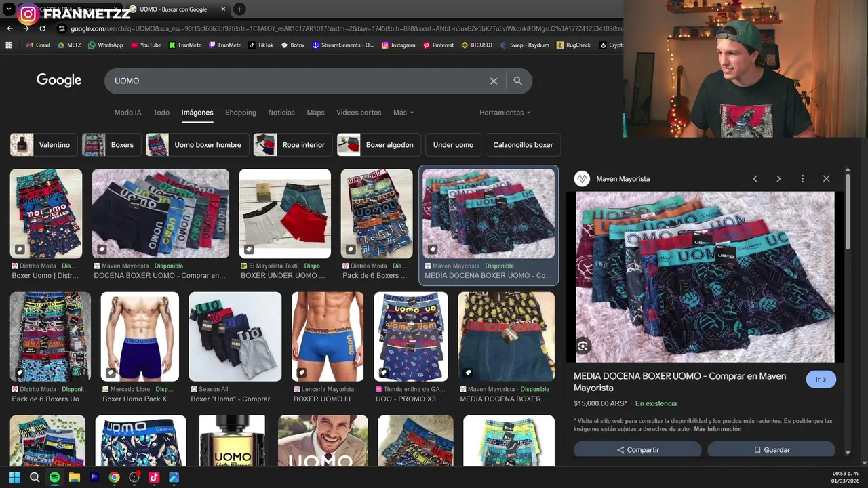This screenshot has height=488, width=868.
Task: Click the Maven Mayorista logo icon in the preview header
Action: 582,179
